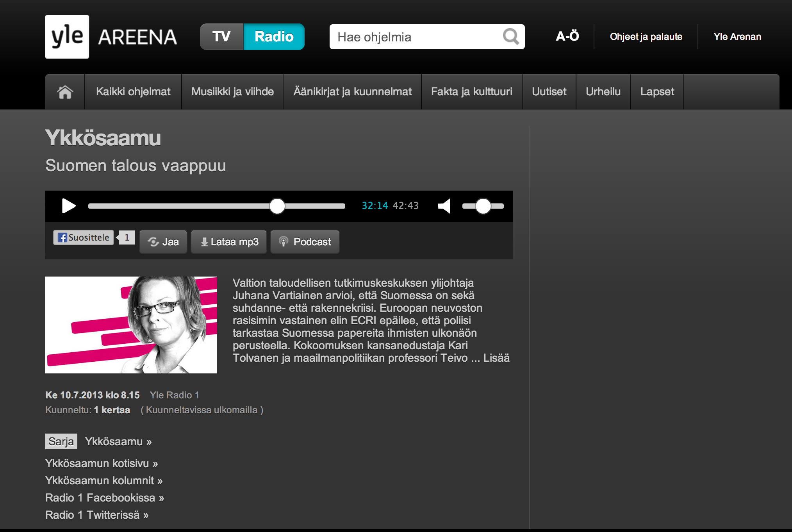This screenshot has height=532, width=792.
Task: Open the Podcast feed button
Action: click(x=305, y=242)
